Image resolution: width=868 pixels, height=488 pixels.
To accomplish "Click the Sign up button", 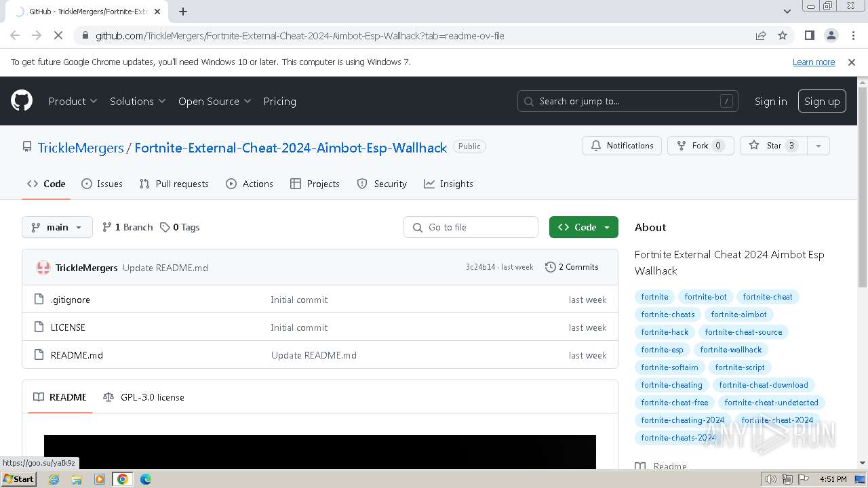I will [x=822, y=101].
